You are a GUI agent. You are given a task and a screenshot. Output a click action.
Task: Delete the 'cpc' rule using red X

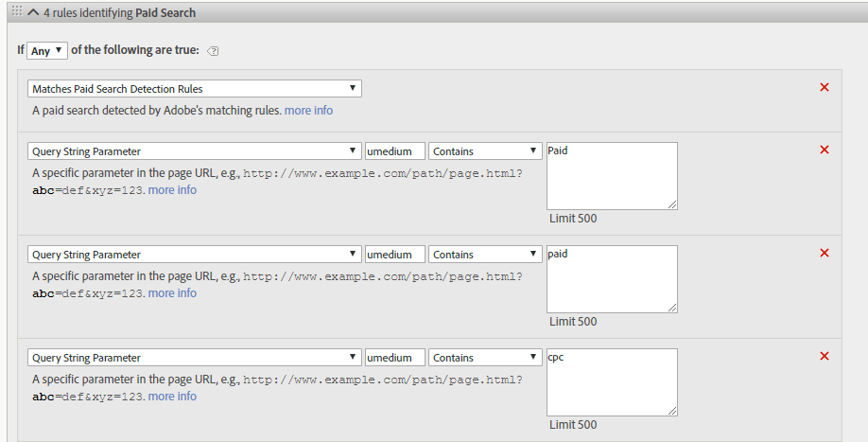tap(824, 356)
